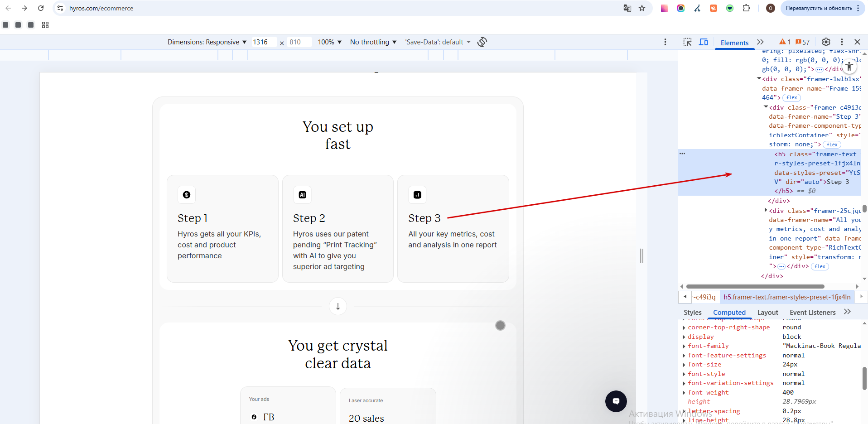The image size is (868, 424).
Task: Open the pink gradient extension
Action: [x=665, y=8]
